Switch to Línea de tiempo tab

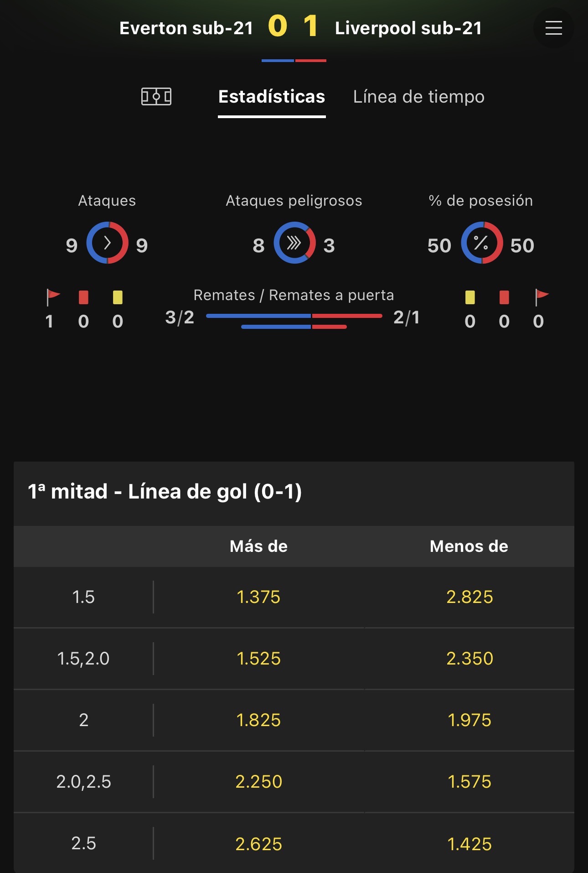click(x=418, y=97)
